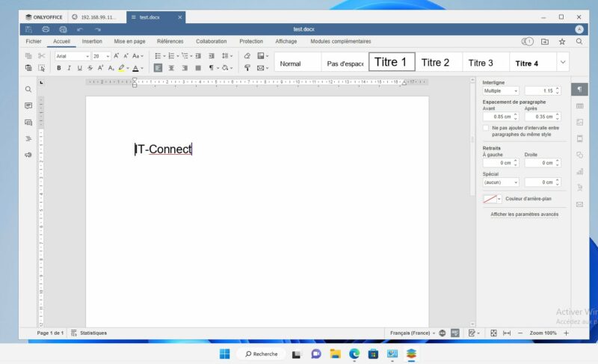Click the Increase font size icon

(117, 56)
